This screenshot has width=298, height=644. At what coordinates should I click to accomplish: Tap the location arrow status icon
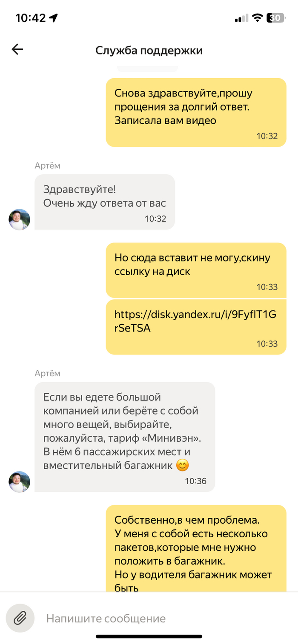tap(53, 18)
